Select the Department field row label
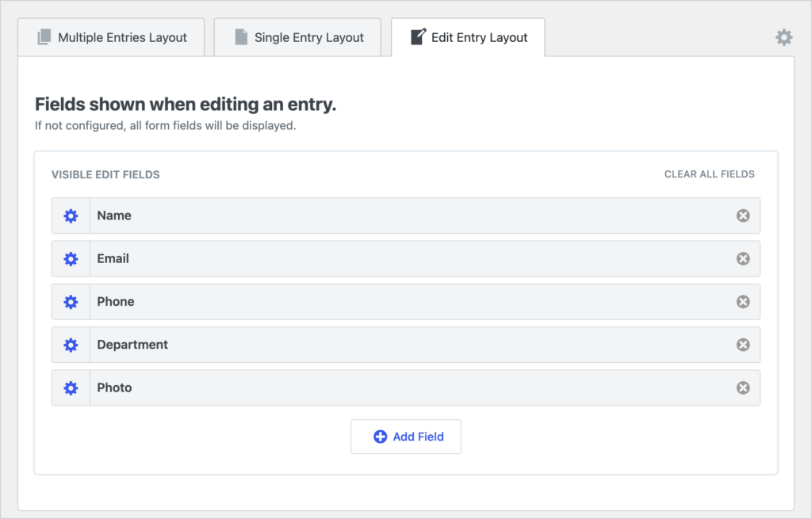This screenshot has height=519, width=812. pos(132,345)
